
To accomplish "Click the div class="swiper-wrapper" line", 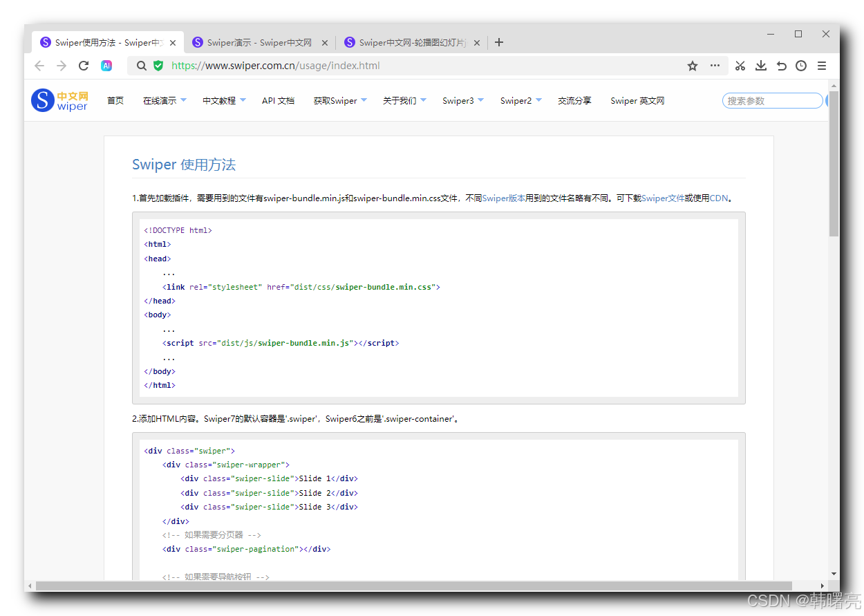I will tap(226, 465).
